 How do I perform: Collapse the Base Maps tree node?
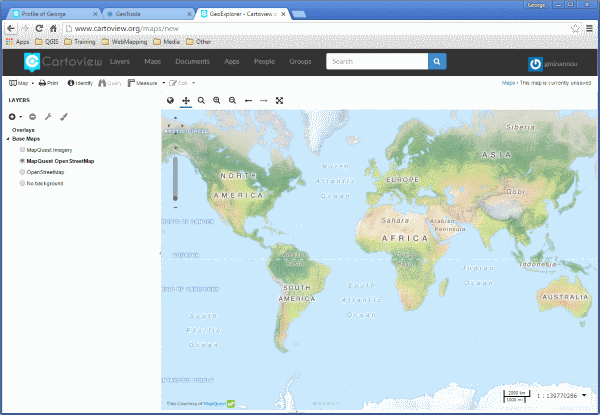point(8,139)
